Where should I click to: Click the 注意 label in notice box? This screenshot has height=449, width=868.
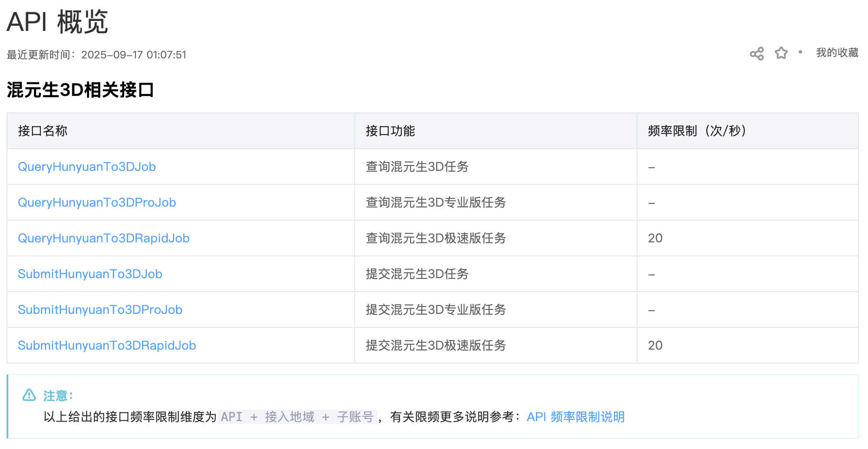point(58,395)
